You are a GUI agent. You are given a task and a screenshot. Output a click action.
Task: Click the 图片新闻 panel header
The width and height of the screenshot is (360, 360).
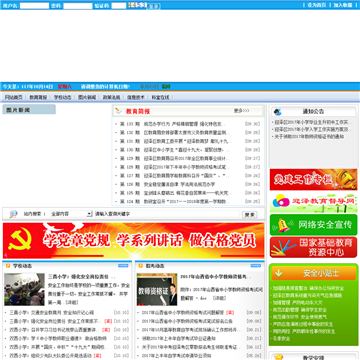click(x=29, y=110)
